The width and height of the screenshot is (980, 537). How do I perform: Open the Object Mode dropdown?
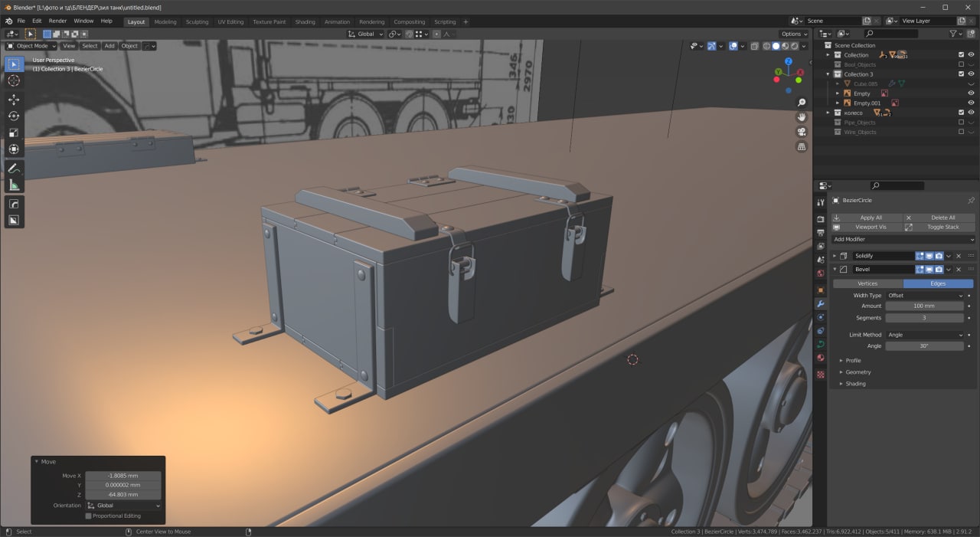31,46
